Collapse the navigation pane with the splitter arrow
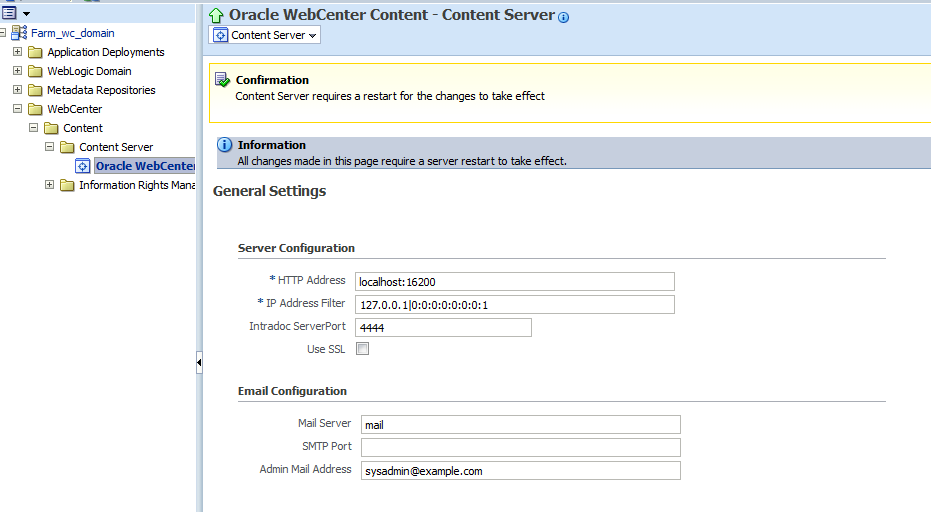The height and width of the screenshot is (512, 931). [x=199, y=362]
